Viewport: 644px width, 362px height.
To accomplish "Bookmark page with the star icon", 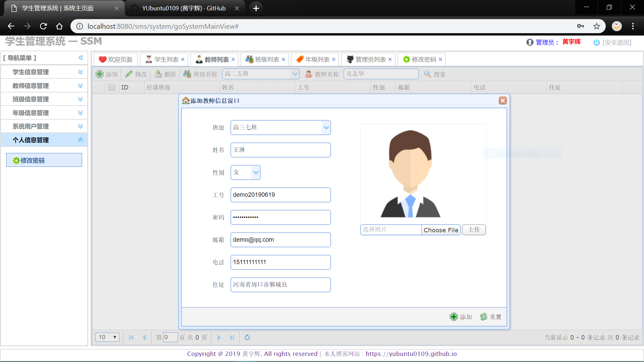I will coord(597,26).
